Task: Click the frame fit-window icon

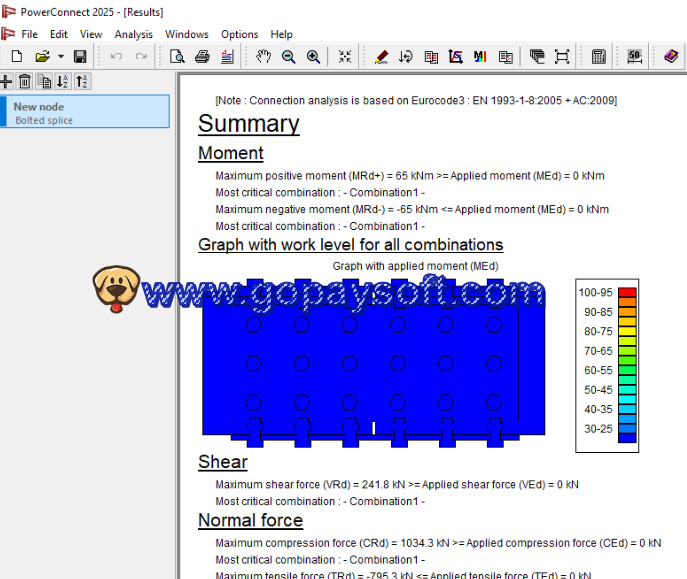Action: tap(562, 56)
